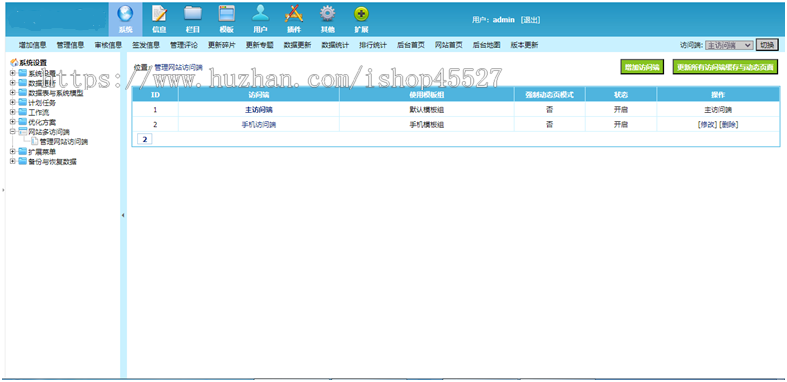Image resolution: width=787 pixels, height=382 pixels.
Task: Open the 审核信息 menu item
Action: 108,45
